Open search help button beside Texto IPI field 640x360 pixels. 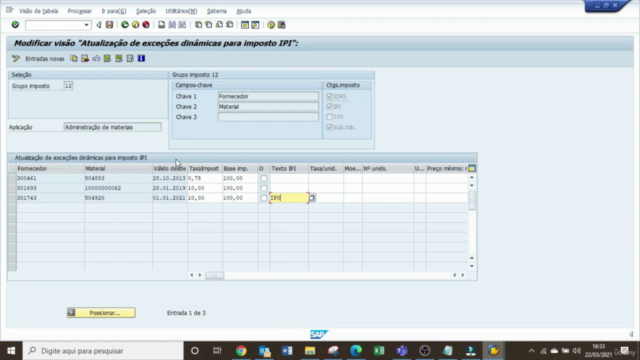point(312,198)
